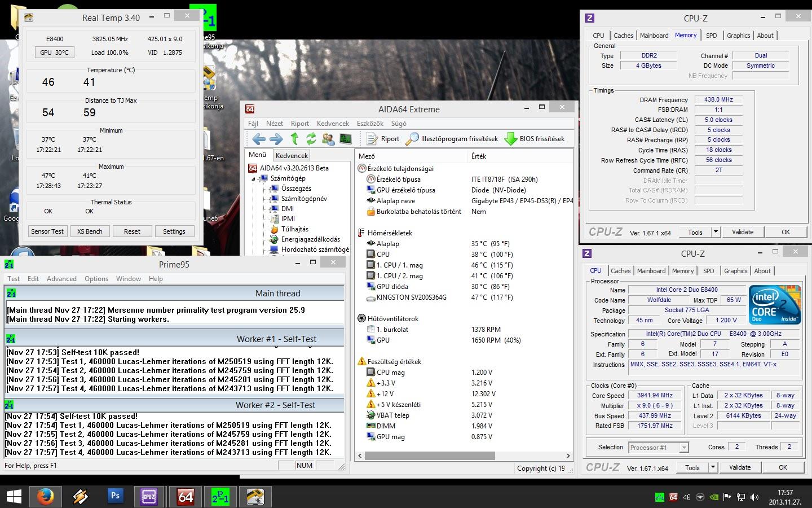The image size is (812, 508).
Task: Open AIDA64 red 64 icon on taskbar
Action: pyautogui.click(x=185, y=496)
